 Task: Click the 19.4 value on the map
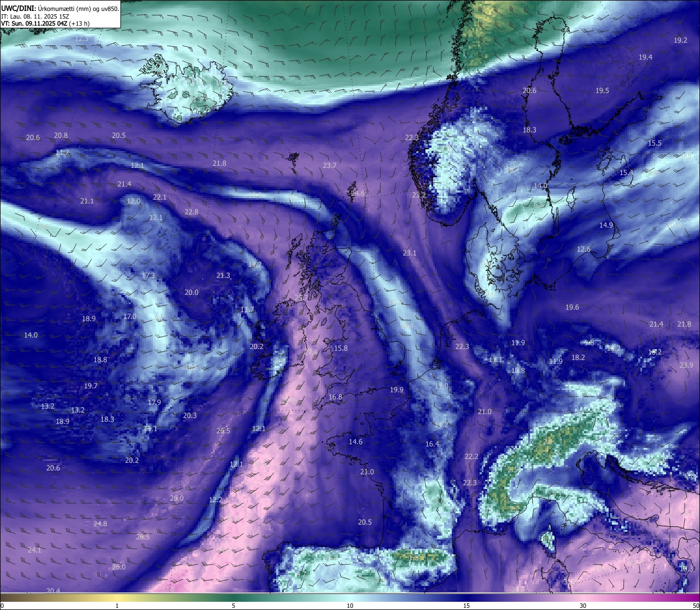(645, 57)
